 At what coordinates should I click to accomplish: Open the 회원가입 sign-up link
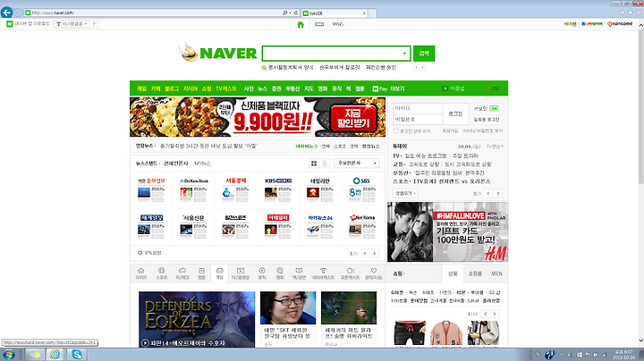[450, 130]
